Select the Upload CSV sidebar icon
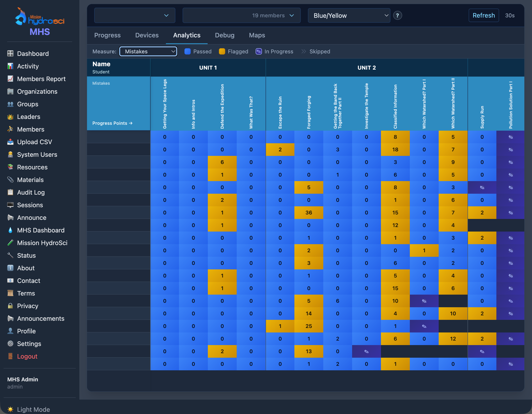 point(10,142)
